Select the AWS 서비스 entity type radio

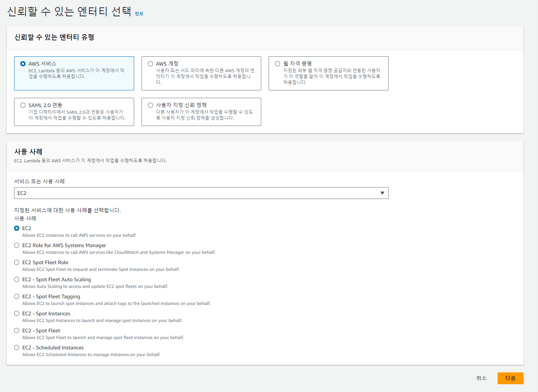click(23, 64)
